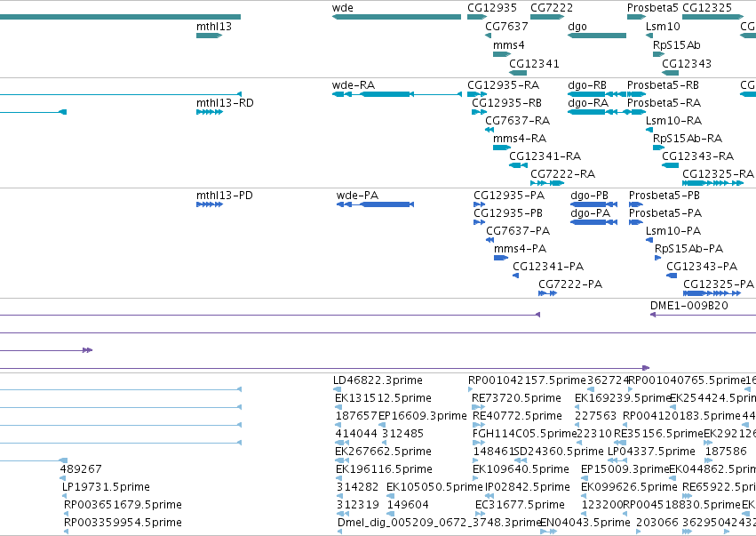
Task: Click the dgo-RA transcript label
Action: pos(588,103)
